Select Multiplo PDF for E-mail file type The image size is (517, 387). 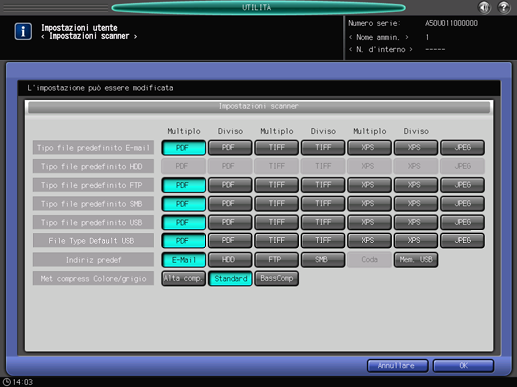[184, 148]
